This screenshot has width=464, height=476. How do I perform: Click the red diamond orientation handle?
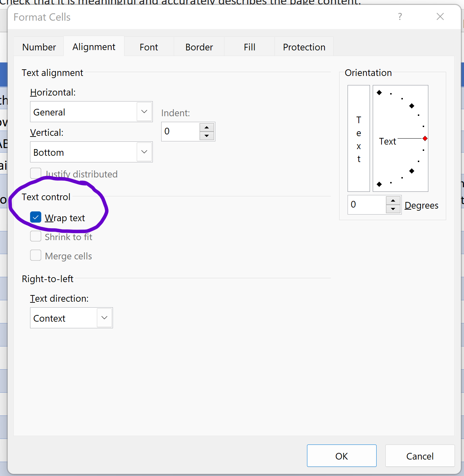[425, 139]
